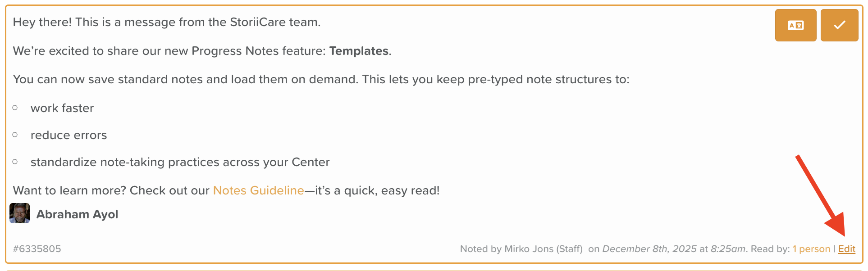Open the Notes Guideline link

[258, 190]
